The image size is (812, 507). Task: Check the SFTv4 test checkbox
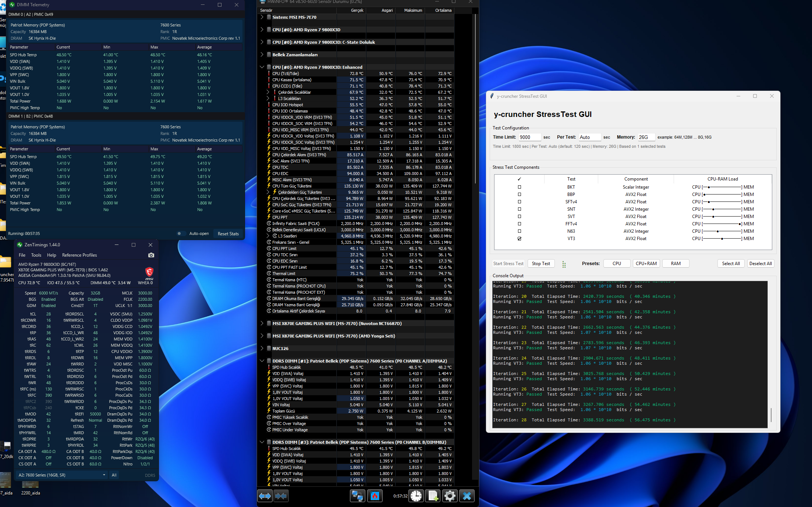coord(520,202)
